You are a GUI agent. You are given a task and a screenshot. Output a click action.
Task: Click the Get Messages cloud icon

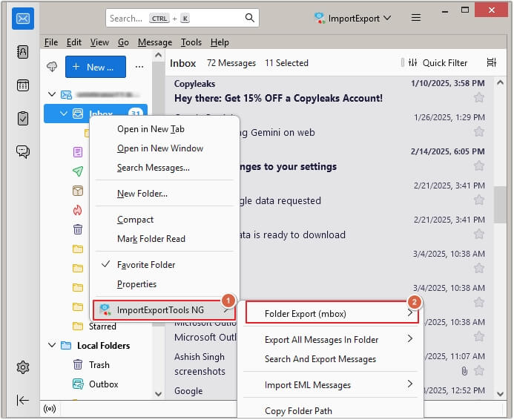click(x=52, y=67)
